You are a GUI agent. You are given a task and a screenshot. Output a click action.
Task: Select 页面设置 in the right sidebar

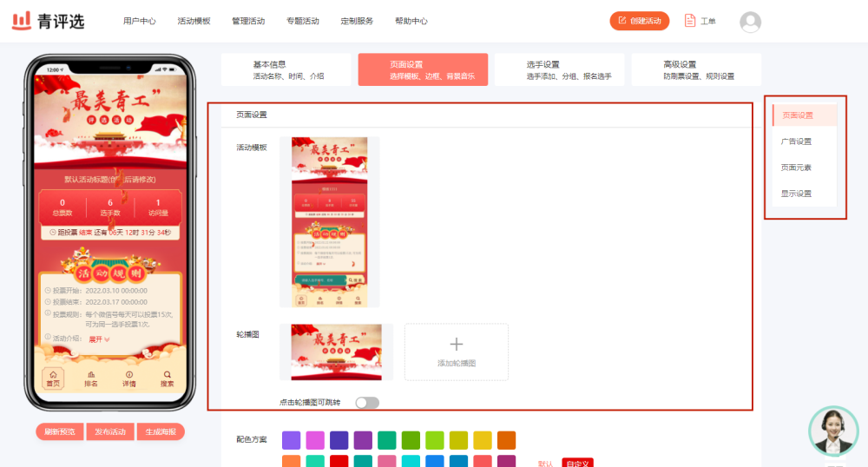[x=805, y=115]
